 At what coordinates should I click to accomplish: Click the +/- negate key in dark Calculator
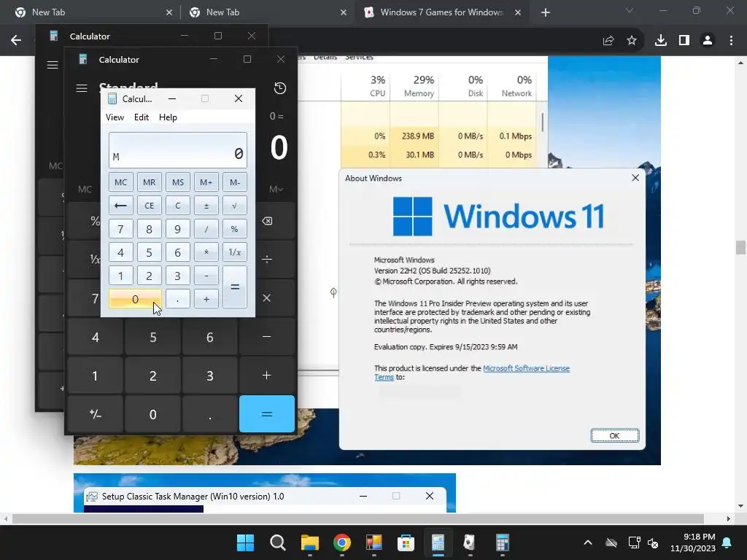tap(96, 414)
